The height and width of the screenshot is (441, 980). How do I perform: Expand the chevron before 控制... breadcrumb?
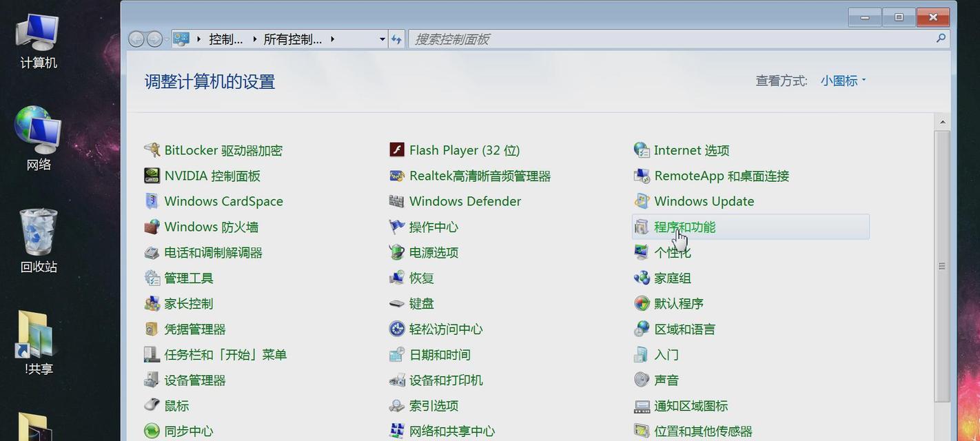(199, 39)
